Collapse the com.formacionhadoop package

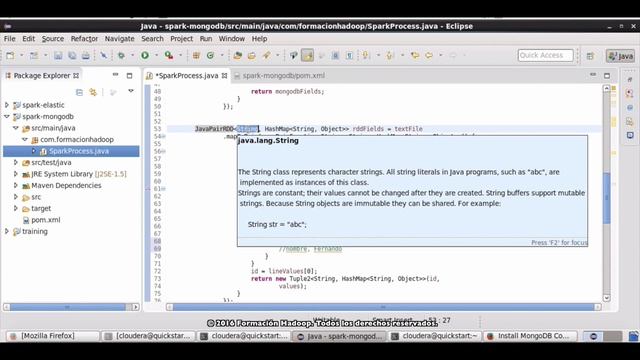tap(24, 139)
